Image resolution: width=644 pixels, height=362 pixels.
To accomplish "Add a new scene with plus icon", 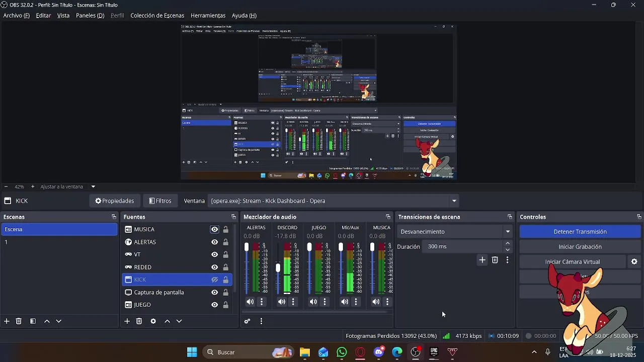I will tap(7, 321).
